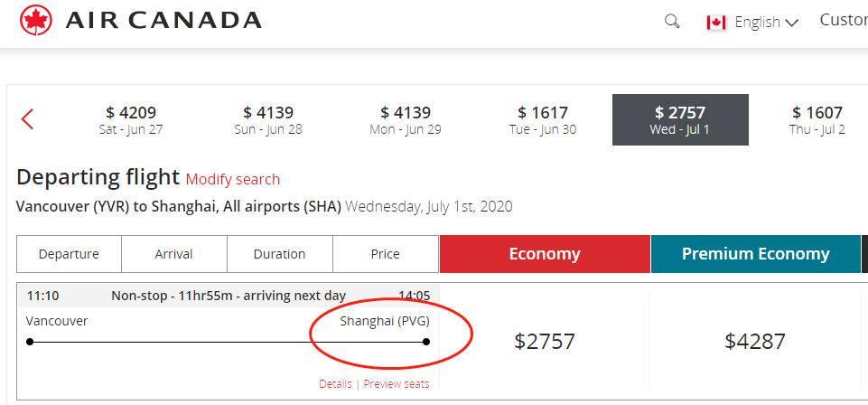The image size is (868, 405).
Task: Open the Preview seats link
Action: [397, 384]
